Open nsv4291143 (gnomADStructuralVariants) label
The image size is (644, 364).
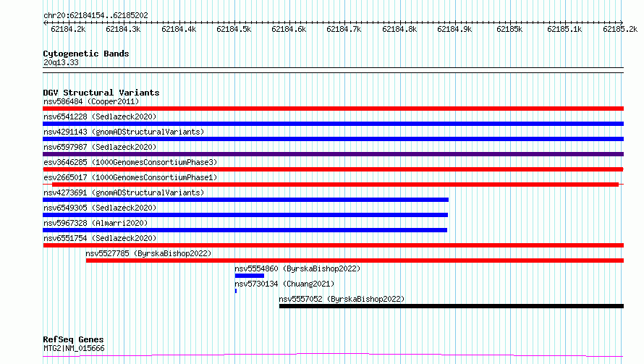124,132
